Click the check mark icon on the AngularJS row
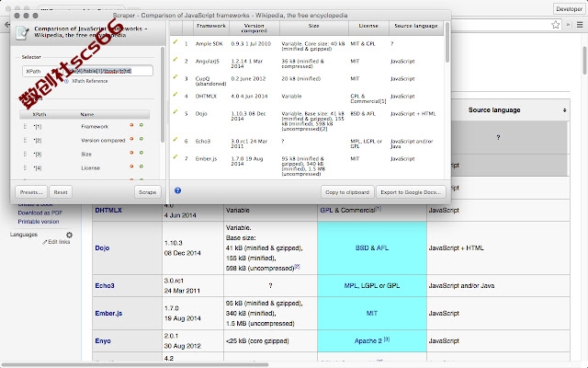This screenshot has height=368, width=588. [175, 59]
